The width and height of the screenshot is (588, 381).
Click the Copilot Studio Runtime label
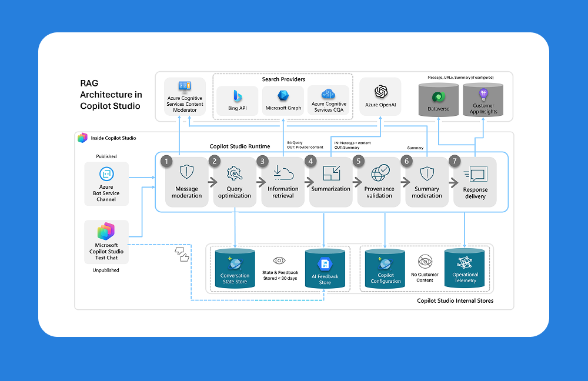[240, 146]
